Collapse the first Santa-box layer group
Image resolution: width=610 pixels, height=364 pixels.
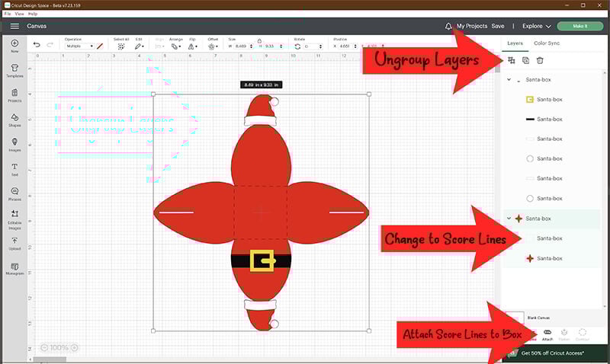point(509,80)
